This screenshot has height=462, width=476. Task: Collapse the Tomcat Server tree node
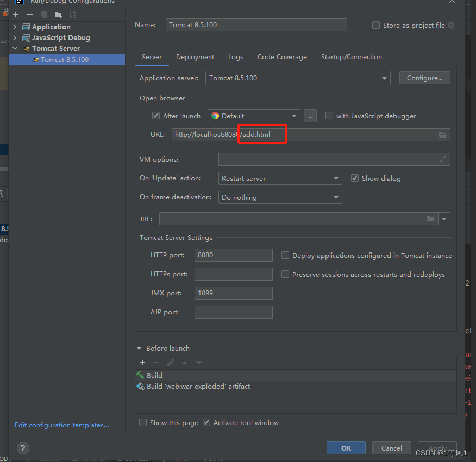[15, 48]
